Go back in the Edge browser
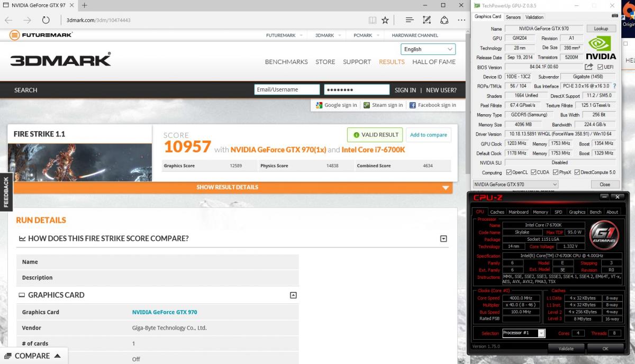The image size is (635, 364). [x=8, y=20]
